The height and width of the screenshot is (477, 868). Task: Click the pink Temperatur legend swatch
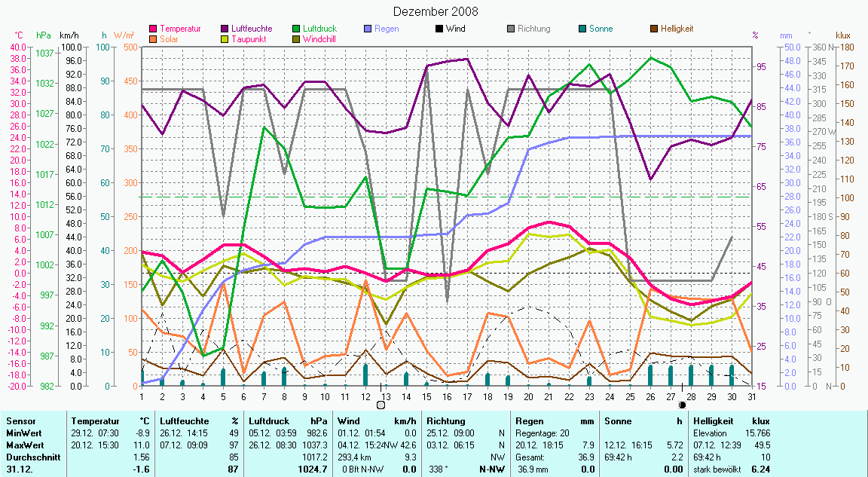pyautogui.click(x=154, y=29)
